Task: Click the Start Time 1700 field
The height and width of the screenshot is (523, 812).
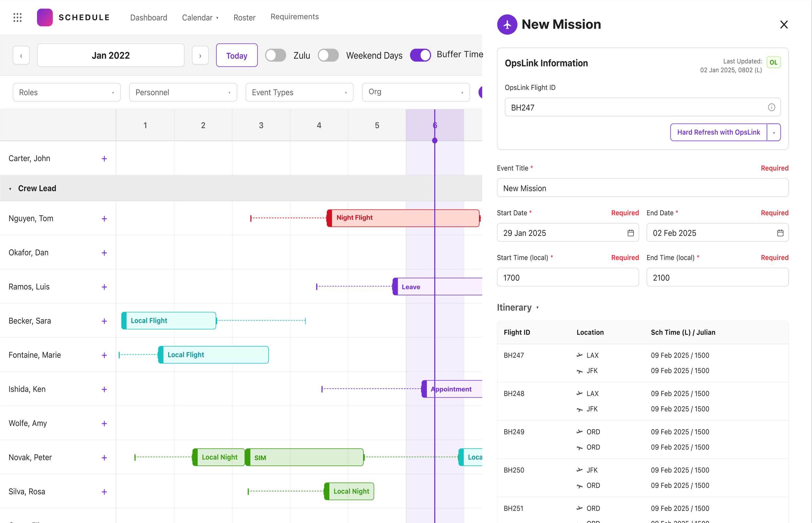Action: click(x=567, y=277)
